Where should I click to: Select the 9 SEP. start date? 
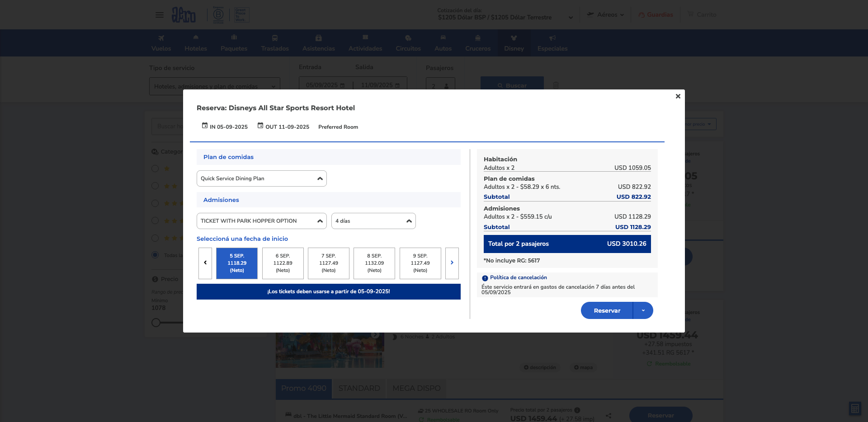click(420, 263)
